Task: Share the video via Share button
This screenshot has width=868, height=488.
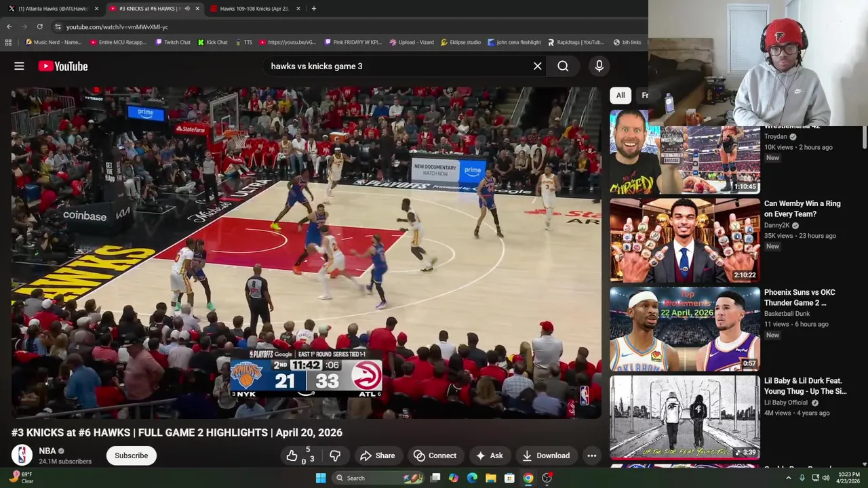Action: coord(377,455)
